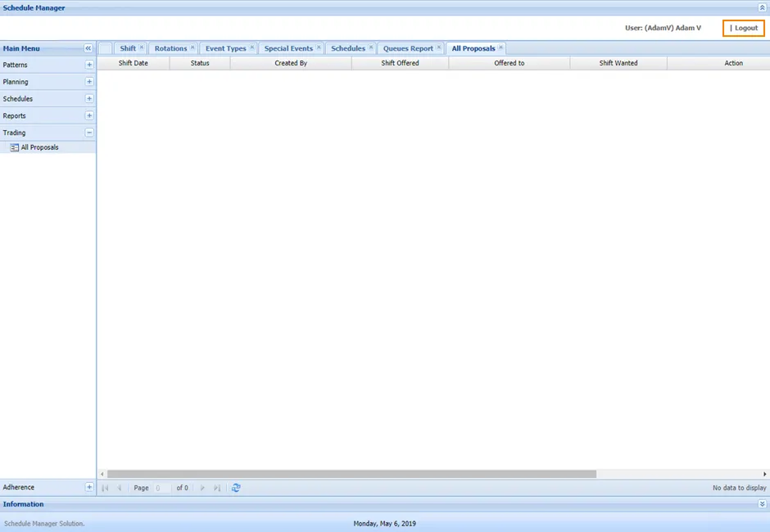Close the Event Types tab

[x=252, y=47]
